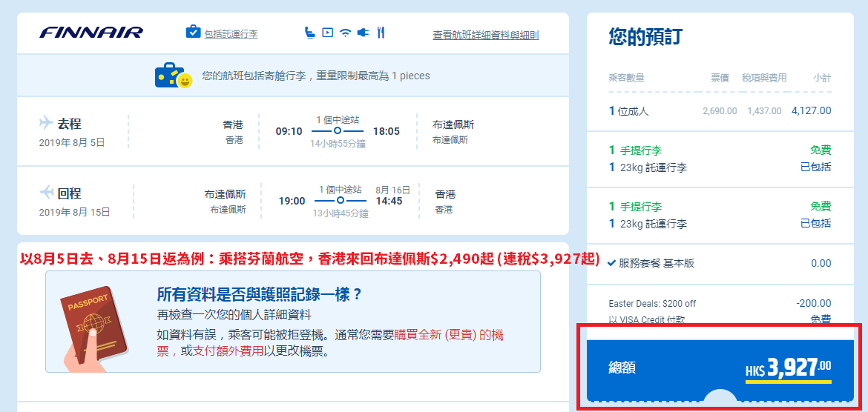
Task: Click the 購買全新 (更貴) 的機票 red text
Action: pos(448,335)
